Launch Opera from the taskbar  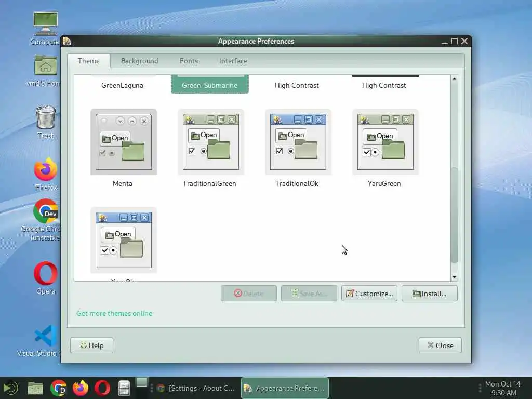[102, 388]
